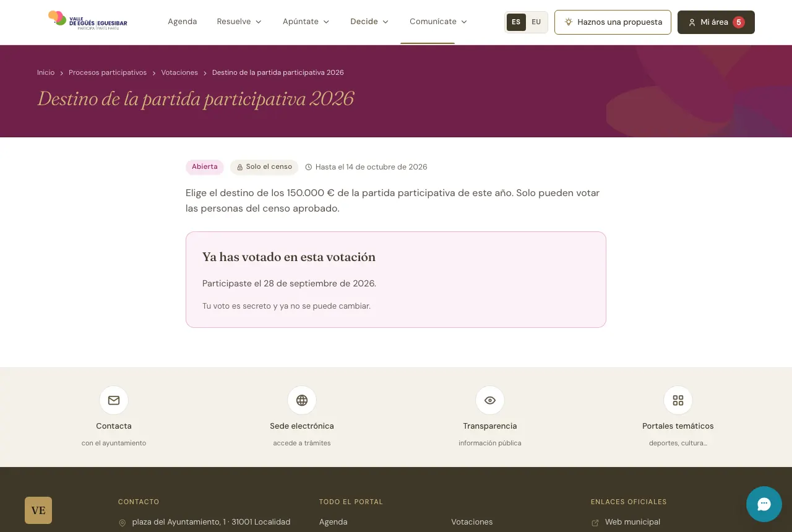Click the deadline Hasta el 14 de octubre de 2026

click(366, 167)
